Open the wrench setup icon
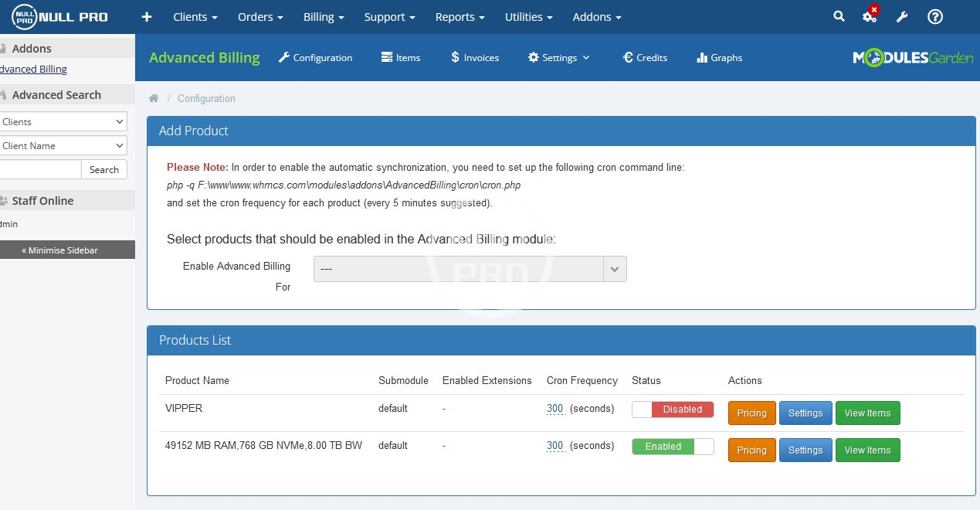Image resolution: width=980 pixels, height=510 pixels. (902, 17)
